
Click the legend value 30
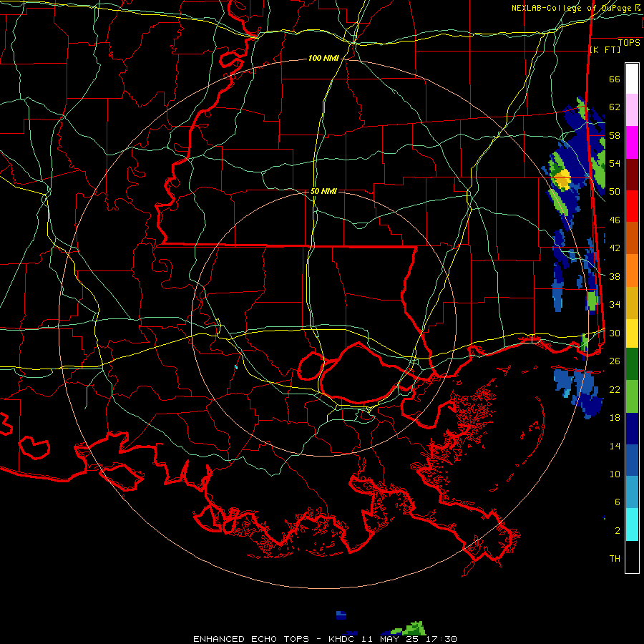coord(615,333)
